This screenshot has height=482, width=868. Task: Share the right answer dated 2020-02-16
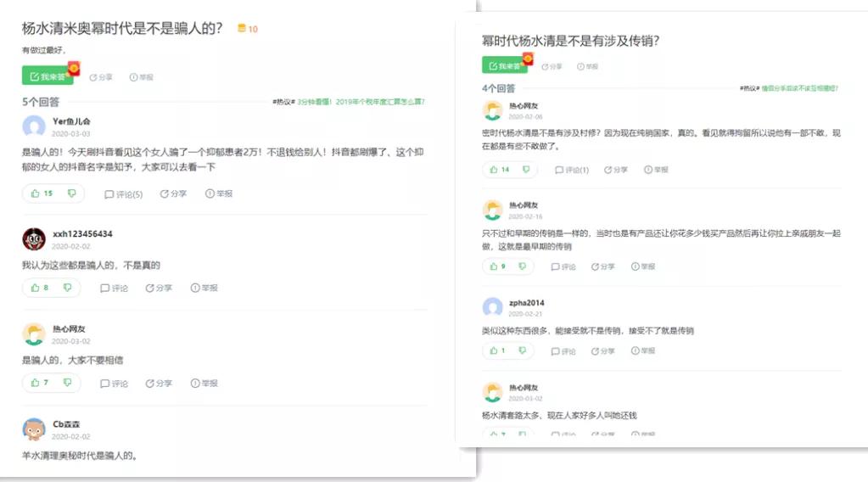coord(602,266)
